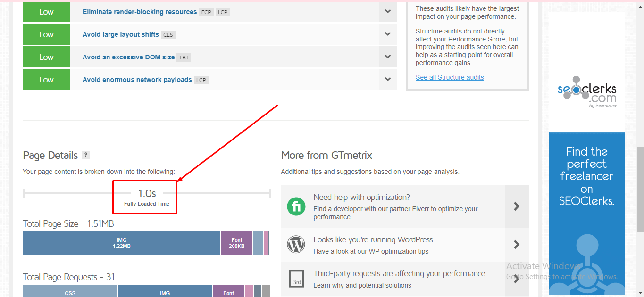Click 'Eliminate render-blocking resources' audit title

click(x=140, y=12)
